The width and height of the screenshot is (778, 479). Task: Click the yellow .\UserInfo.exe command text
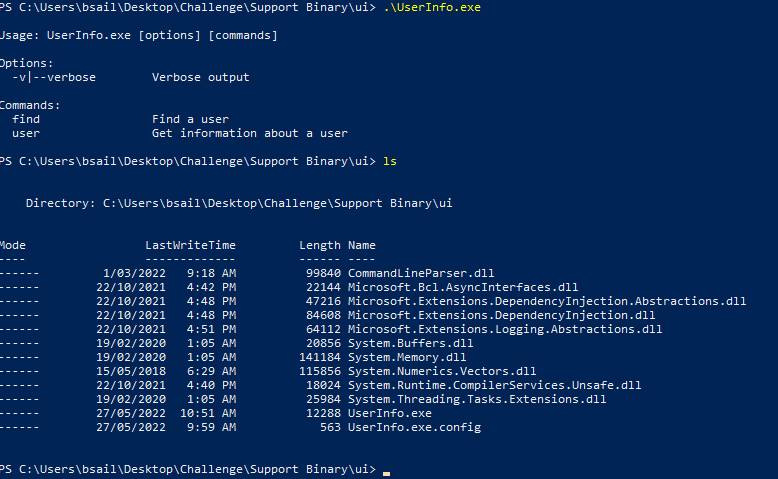point(432,7)
